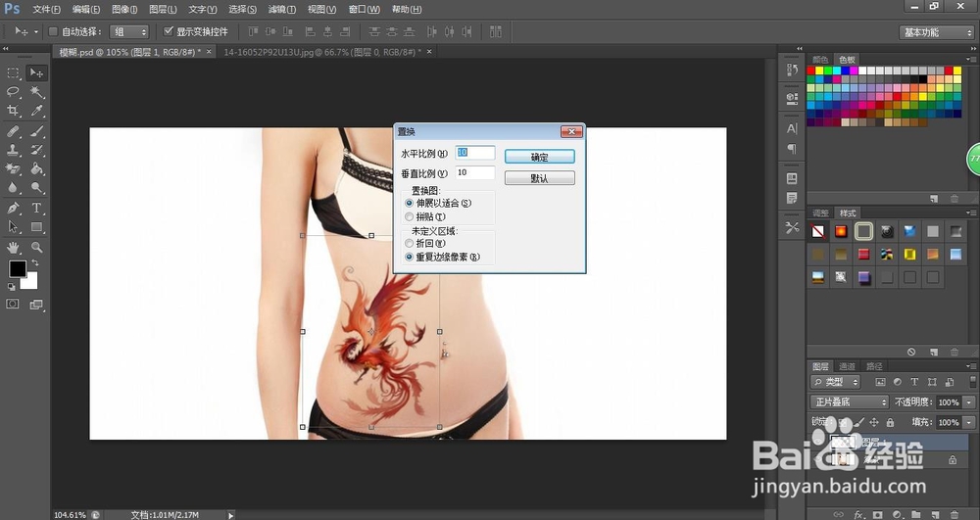
Task: Reset default foreground and background colors
Action: click(x=11, y=287)
